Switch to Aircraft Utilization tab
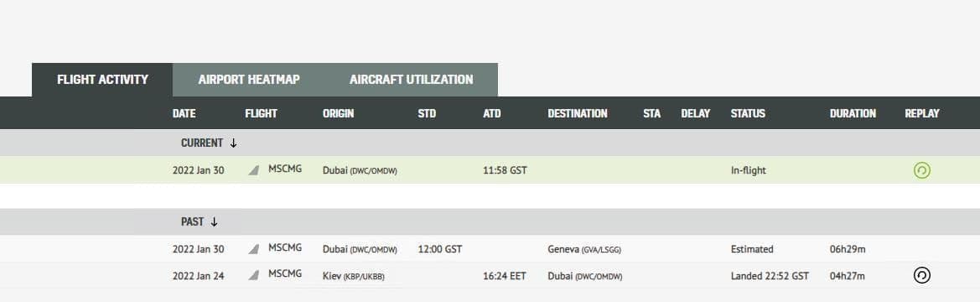Screen dimensions: 980x302 [412, 80]
